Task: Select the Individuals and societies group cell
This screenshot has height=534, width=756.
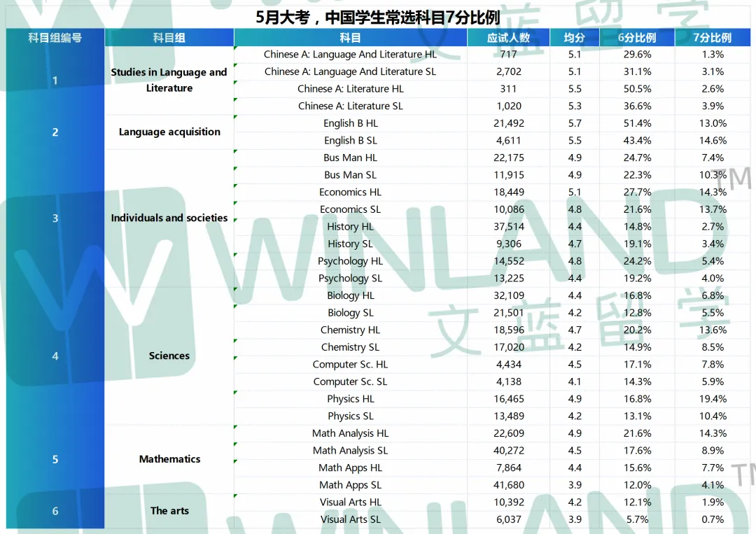Action: 169,218
